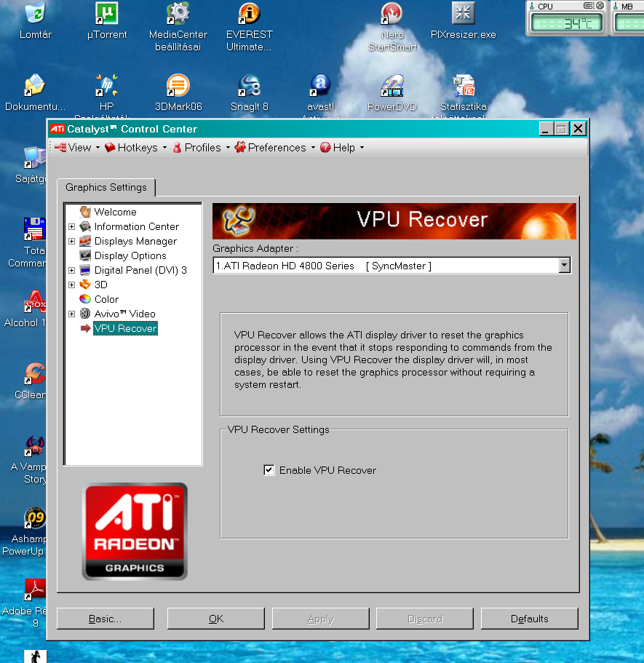This screenshot has height=663, width=644.
Task: Launch Alcohol 120% desktop icon
Action: tap(35, 301)
